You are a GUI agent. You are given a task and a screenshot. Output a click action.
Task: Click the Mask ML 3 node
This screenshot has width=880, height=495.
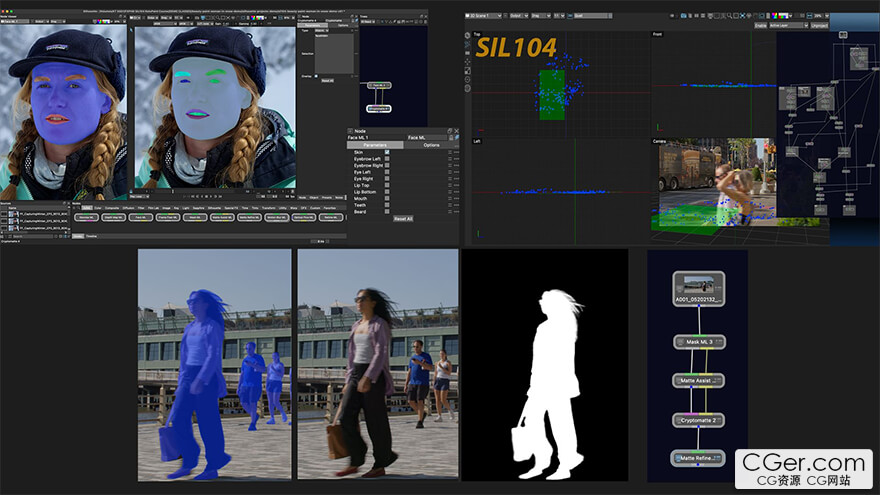699,341
